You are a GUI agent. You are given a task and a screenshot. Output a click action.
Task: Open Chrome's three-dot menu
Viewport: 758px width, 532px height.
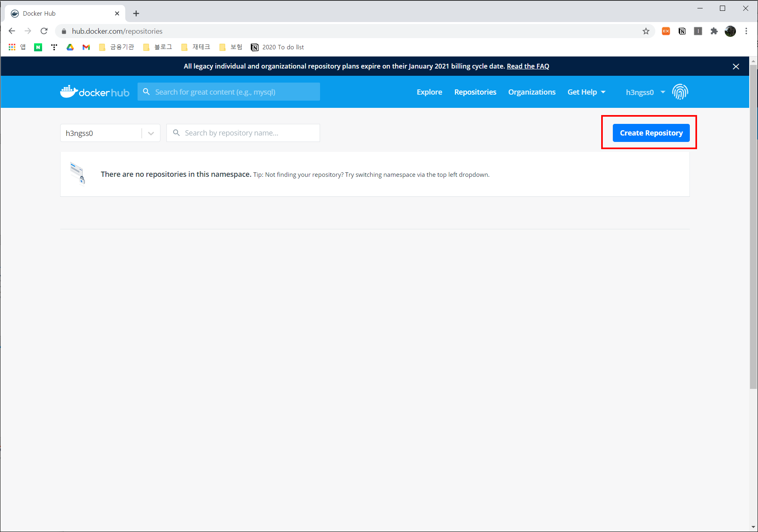click(746, 31)
